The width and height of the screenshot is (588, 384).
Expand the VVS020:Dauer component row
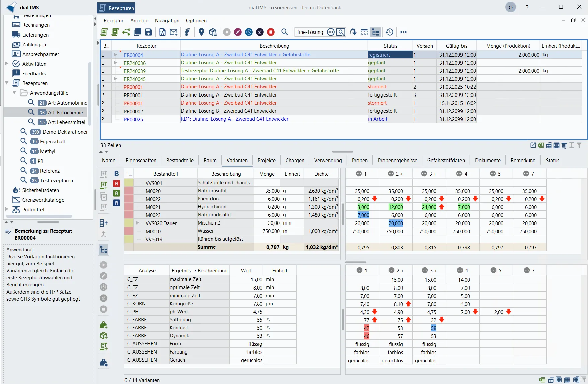click(138, 223)
